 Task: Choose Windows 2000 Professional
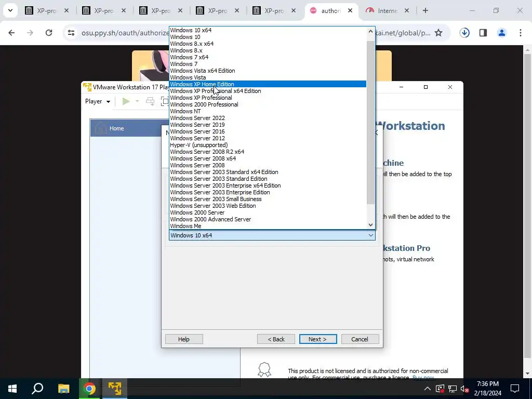[268, 104]
